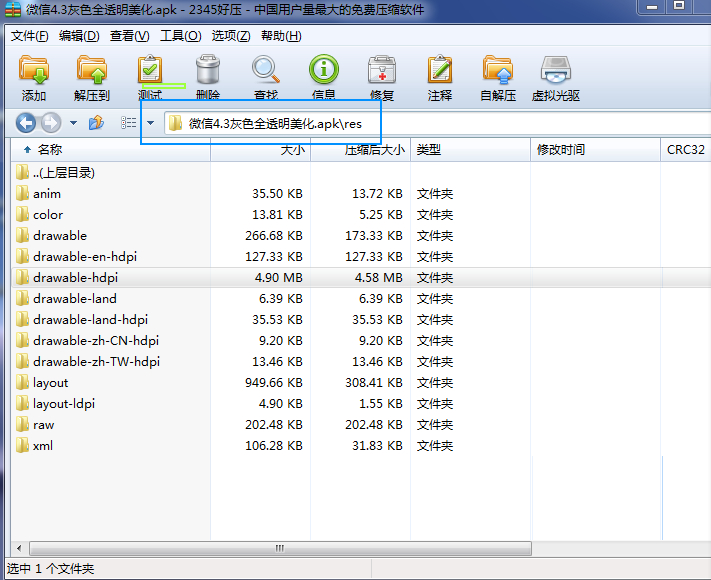Open the 查看(V) menu
Screen dimensions: 711x580
(x=129, y=36)
